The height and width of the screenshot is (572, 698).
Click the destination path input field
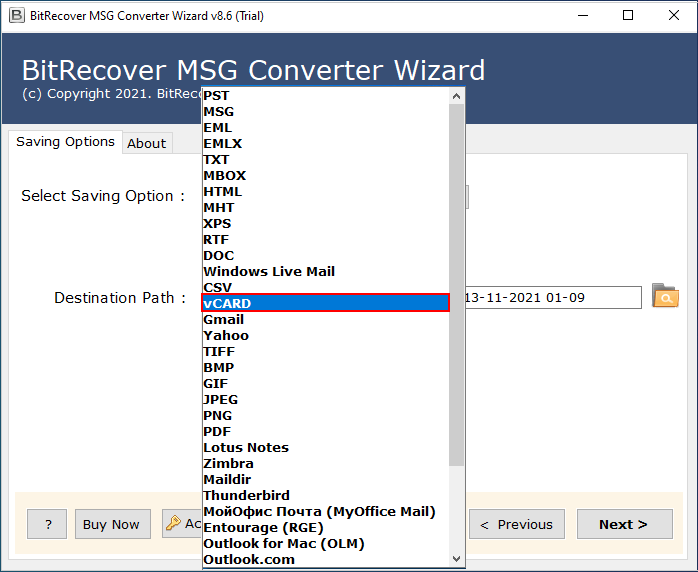pyautogui.click(x=553, y=297)
